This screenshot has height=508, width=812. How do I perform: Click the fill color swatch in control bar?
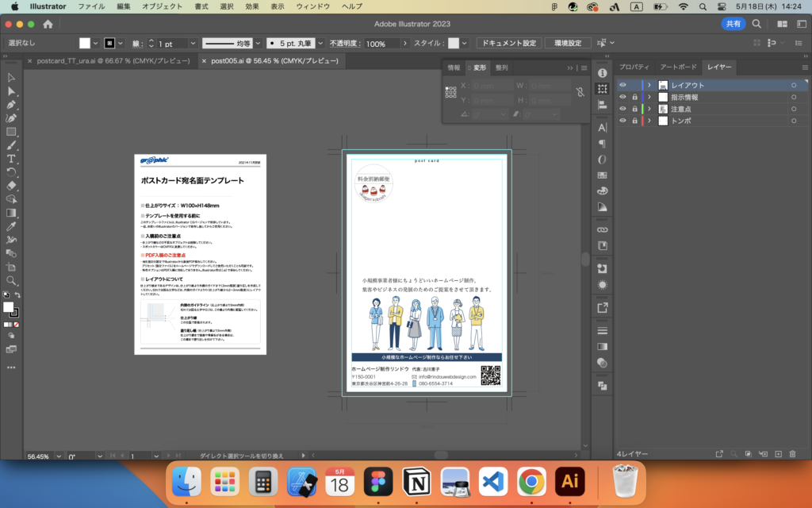coord(84,43)
